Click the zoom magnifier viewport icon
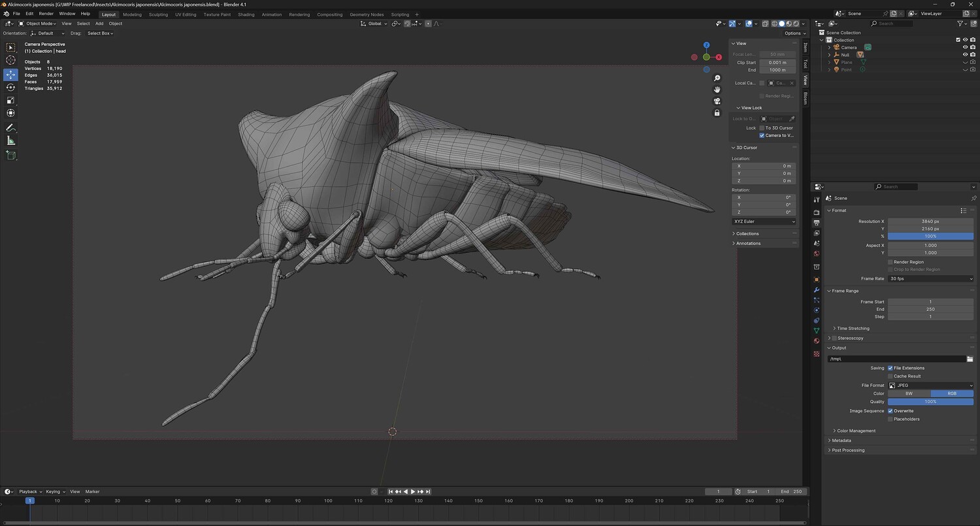This screenshot has height=526, width=980. (x=717, y=78)
